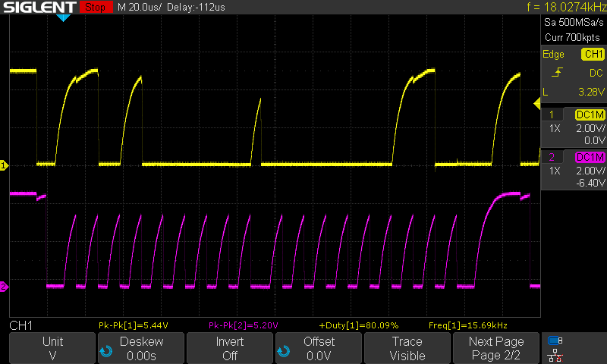Viewport: 607px width, 364px height.
Task: Click the Pk-Pk[2]=5.20V measurement
Action: click(x=243, y=325)
